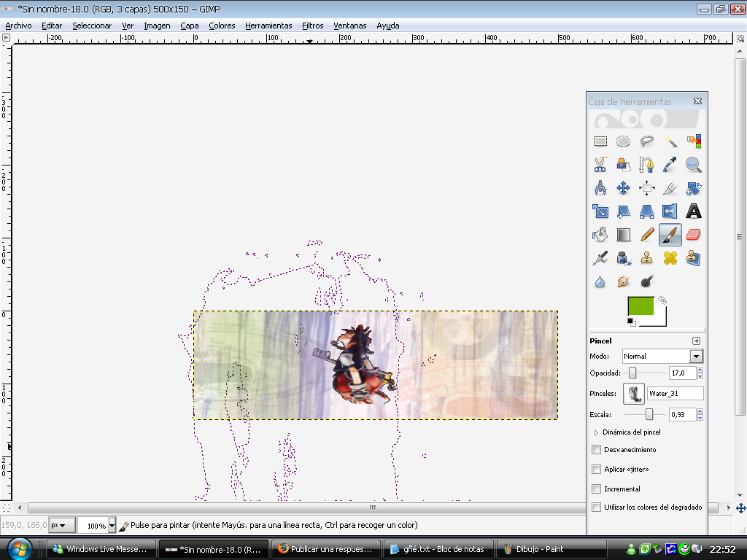The image size is (747, 560).
Task: Pick the Fuzzy Select magic wand tool
Action: [670, 141]
